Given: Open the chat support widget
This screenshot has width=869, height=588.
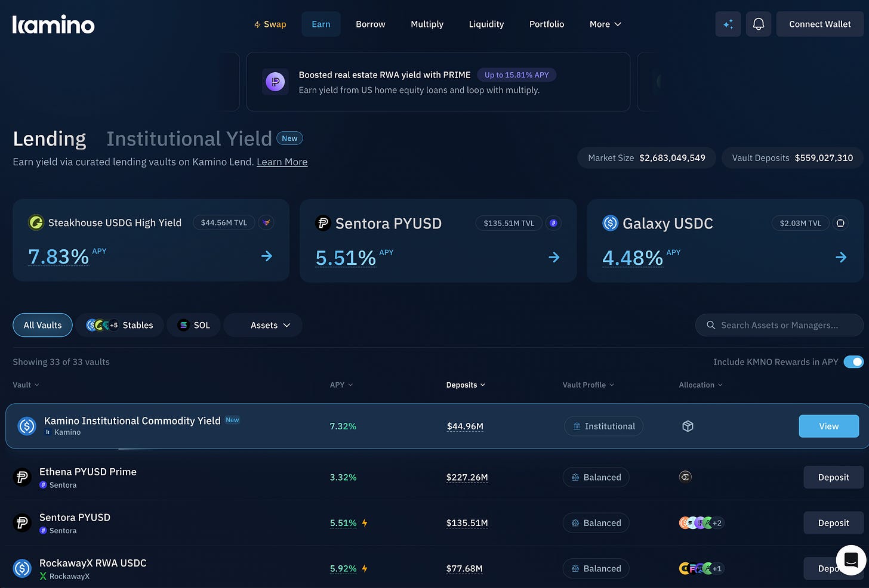Looking at the screenshot, I should (x=851, y=560).
